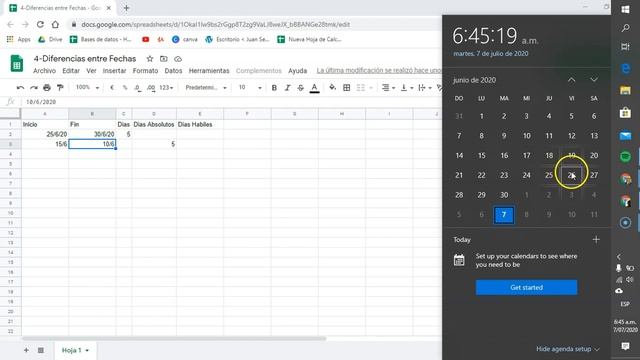
Task: Click the junio de 2020 month header
Action: pyautogui.click(x=474, y=80)
